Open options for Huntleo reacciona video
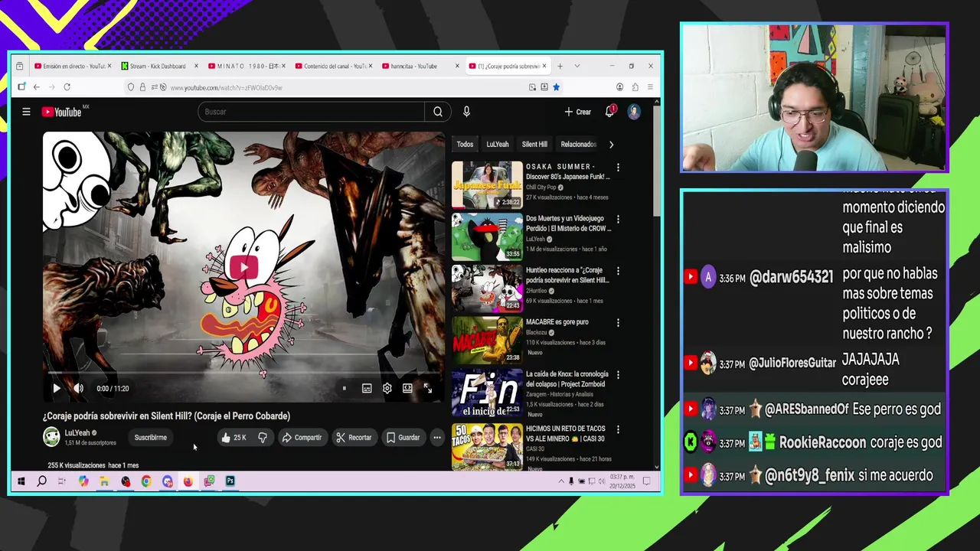The width and height of the screenshot is (980, 551). pos(618,271)
